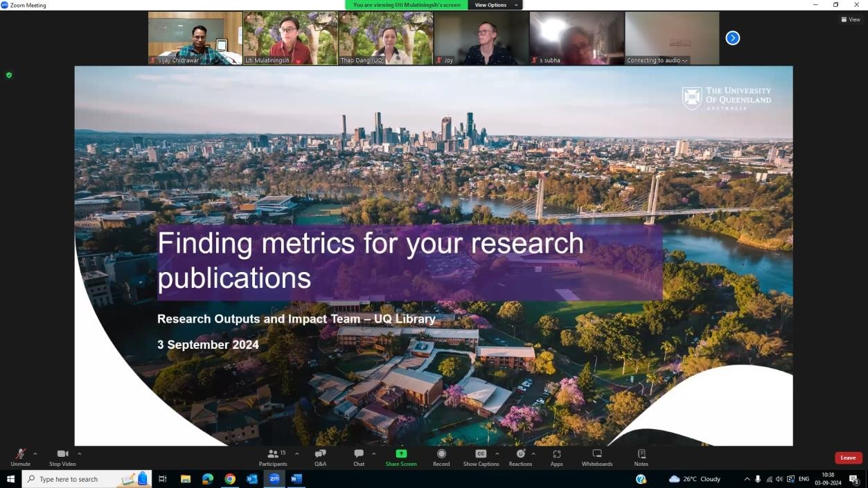Select Thao Dang's video thumbnail
Viewport: 868px width, 488px height.
(387, 38)
